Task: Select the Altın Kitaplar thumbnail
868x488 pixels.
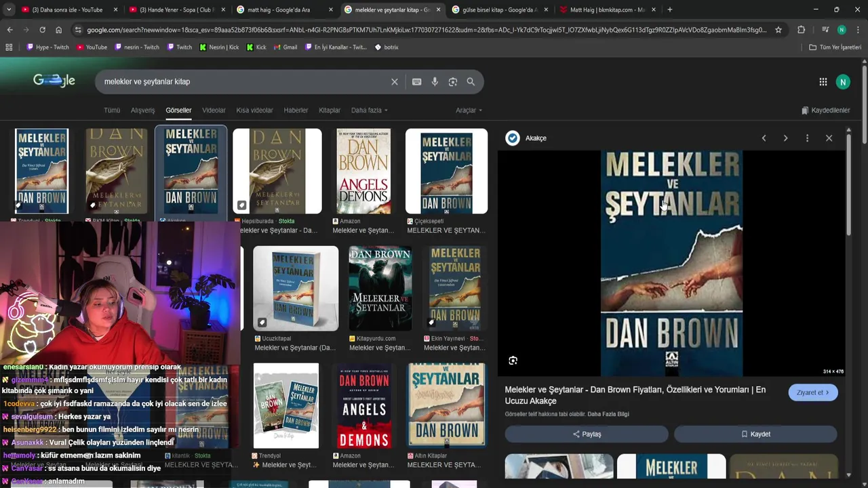Action: 446,406
